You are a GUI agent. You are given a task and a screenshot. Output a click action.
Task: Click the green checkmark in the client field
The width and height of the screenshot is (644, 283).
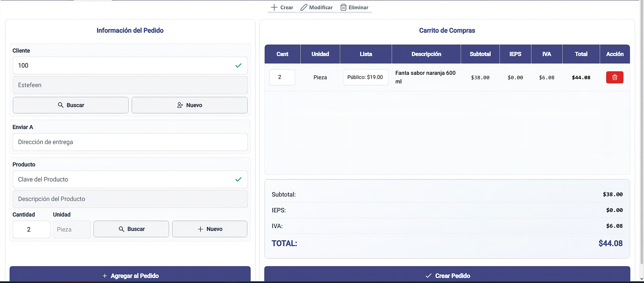click(239, 66)
